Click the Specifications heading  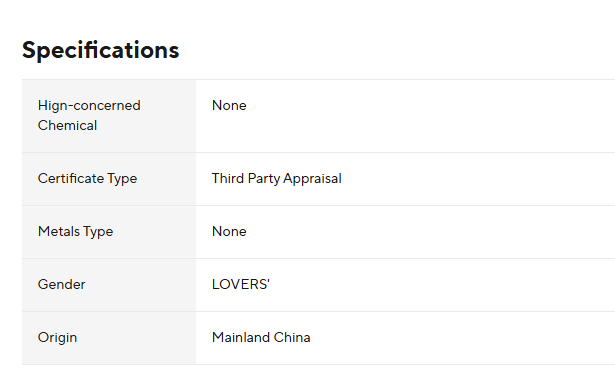(101, 51)
